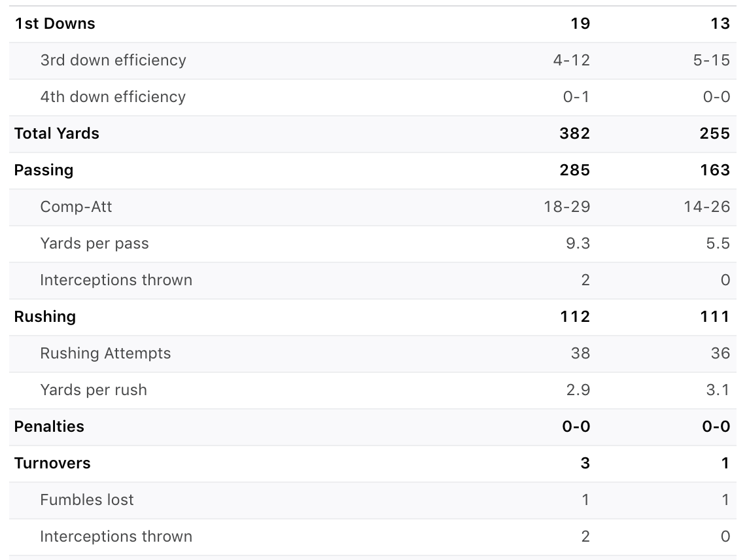Select the Rushing Attempts label
This screenshot has width=747, height=560.
(105, 354)
